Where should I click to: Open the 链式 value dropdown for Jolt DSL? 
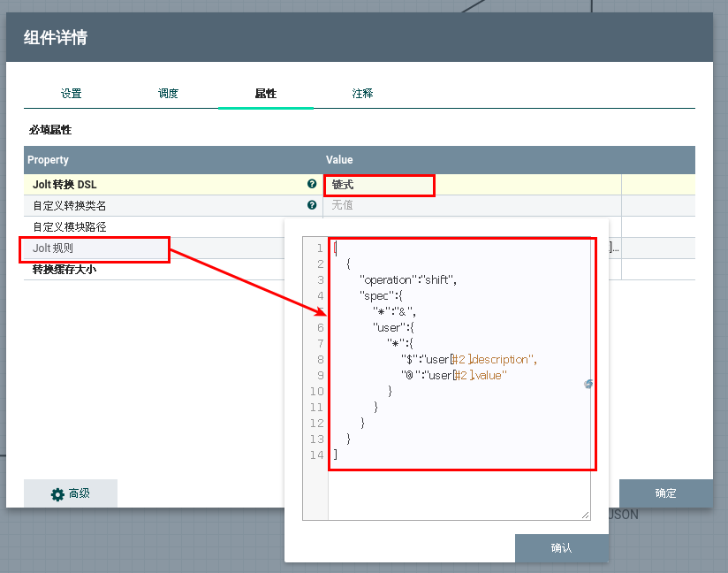click(x=380, y=185)
